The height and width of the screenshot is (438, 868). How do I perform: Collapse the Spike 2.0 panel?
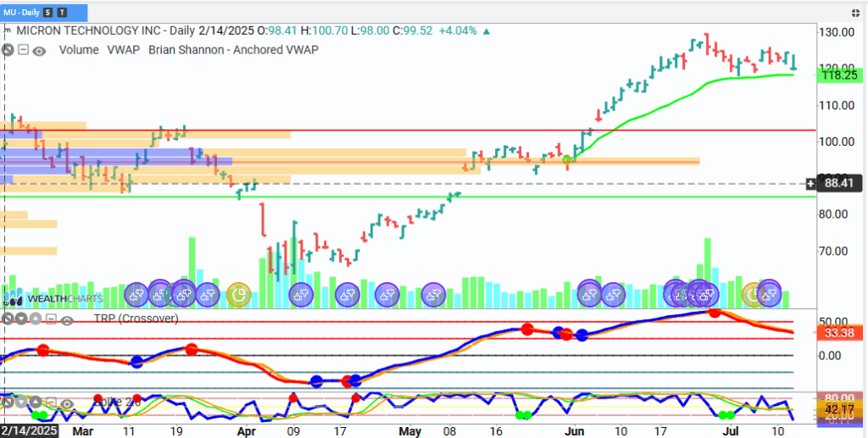[52, 402]
